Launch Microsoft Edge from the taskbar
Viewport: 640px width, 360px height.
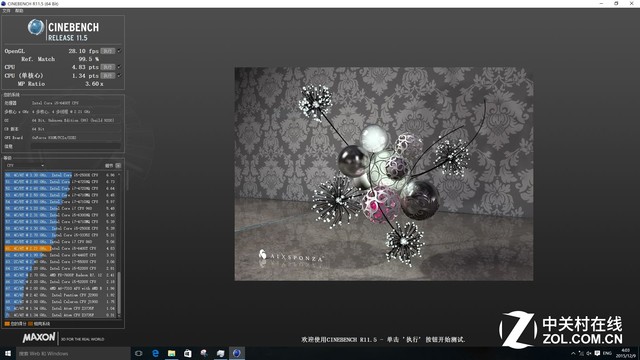[155, 353]
